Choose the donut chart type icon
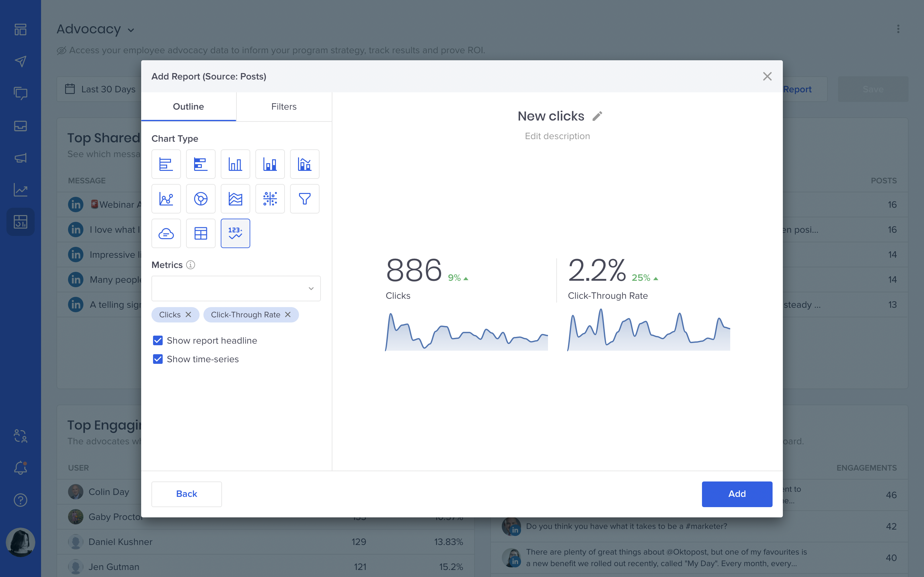The image size is (924, 577). [201, 199]
